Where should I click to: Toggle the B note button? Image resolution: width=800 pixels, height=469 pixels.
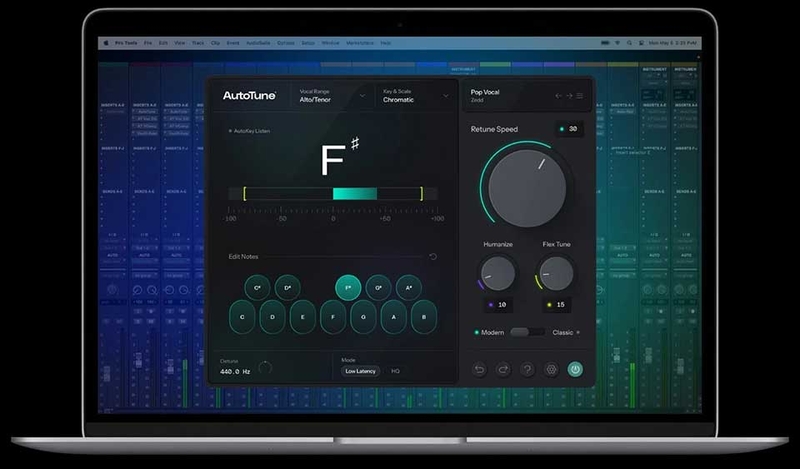tap(424, 317)
